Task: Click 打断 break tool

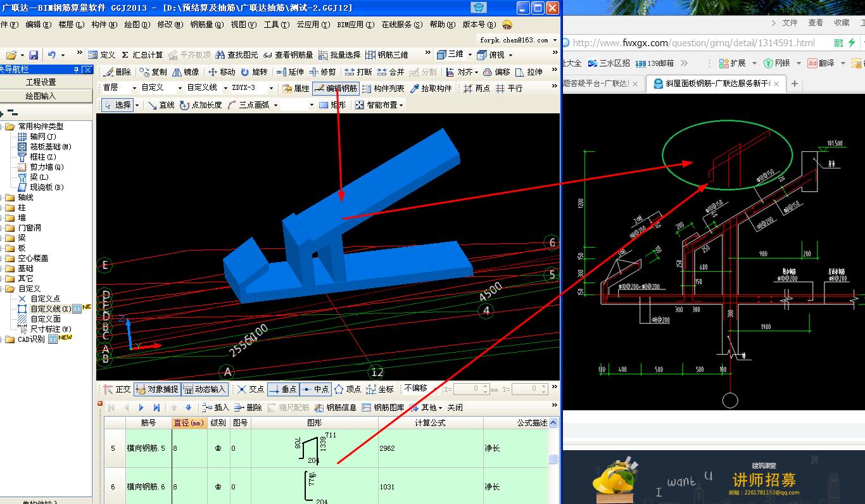Action: click(358, 72)
